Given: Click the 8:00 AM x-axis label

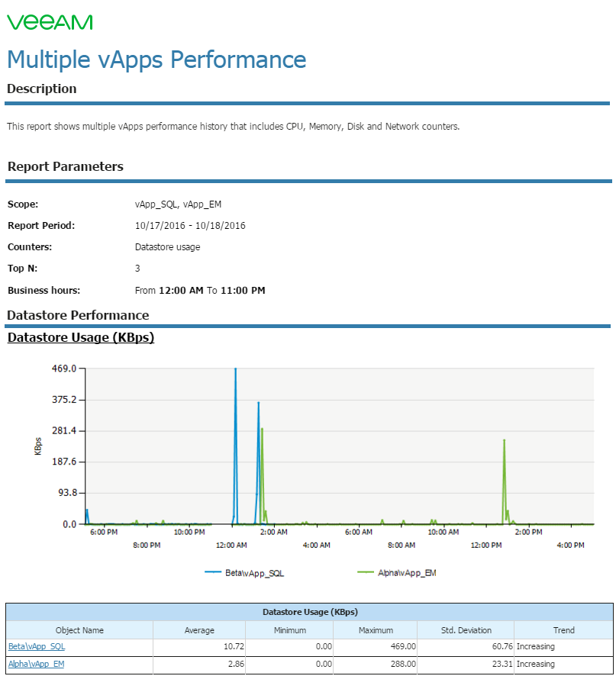Looking at the screenshot, I should pyautogui.click(x=402, y=546).
